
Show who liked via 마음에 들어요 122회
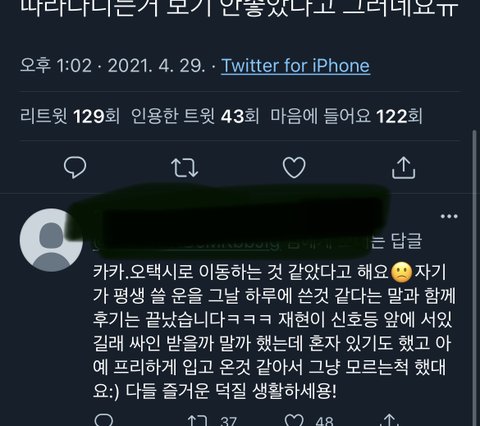346,116
